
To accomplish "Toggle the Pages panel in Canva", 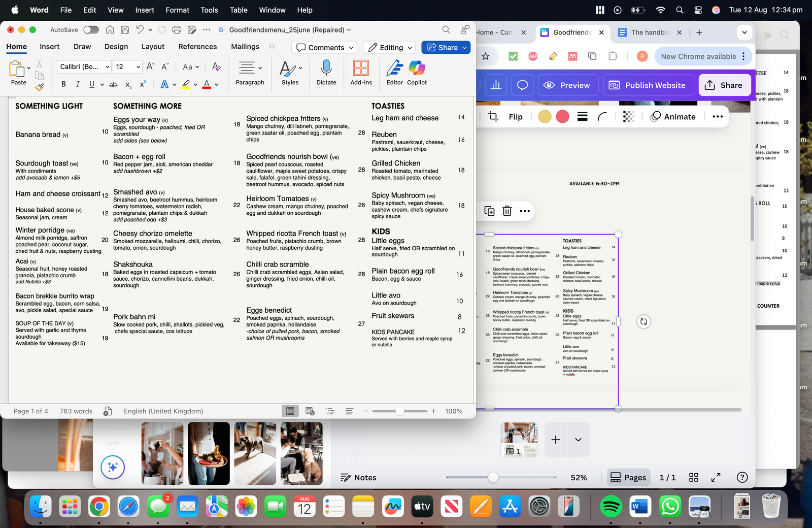I will (x=628, y=477).
